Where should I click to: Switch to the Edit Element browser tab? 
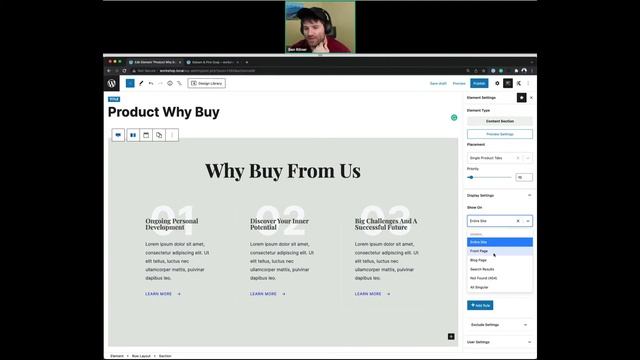[154, 62]
